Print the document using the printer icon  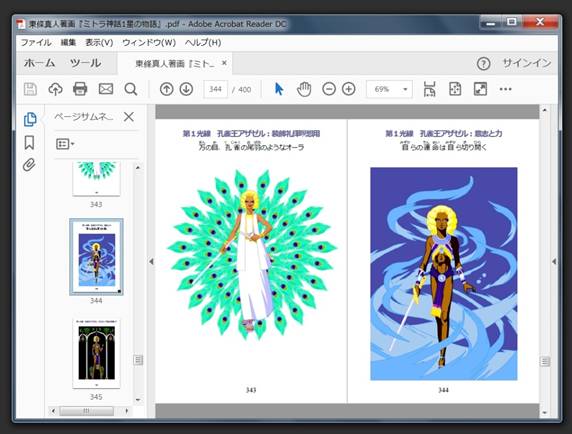click(x=80, y=89)
